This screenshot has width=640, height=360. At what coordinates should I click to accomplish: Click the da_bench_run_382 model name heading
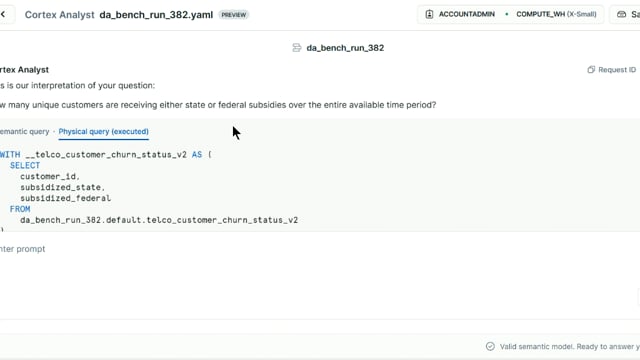click(x=345, y=48)
